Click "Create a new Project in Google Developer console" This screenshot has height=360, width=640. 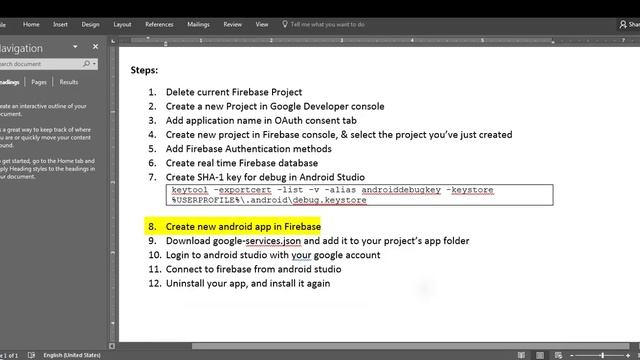[275, 107]
